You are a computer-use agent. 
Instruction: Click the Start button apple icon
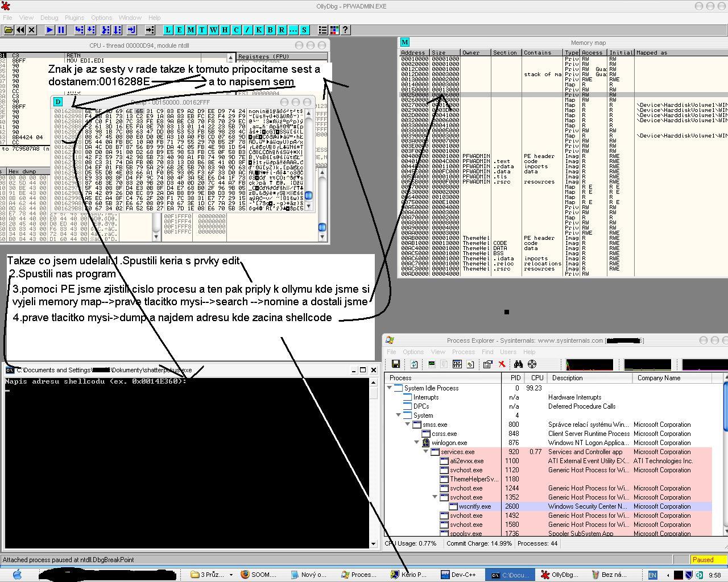17,575
